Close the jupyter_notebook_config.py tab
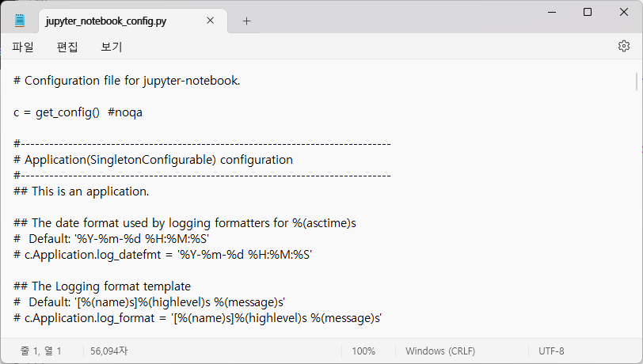 pos(211,21)
